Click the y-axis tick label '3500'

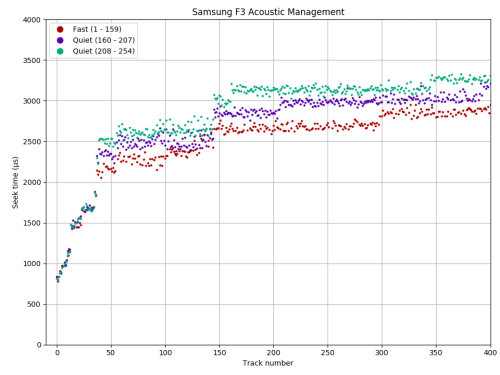(32, 61)
